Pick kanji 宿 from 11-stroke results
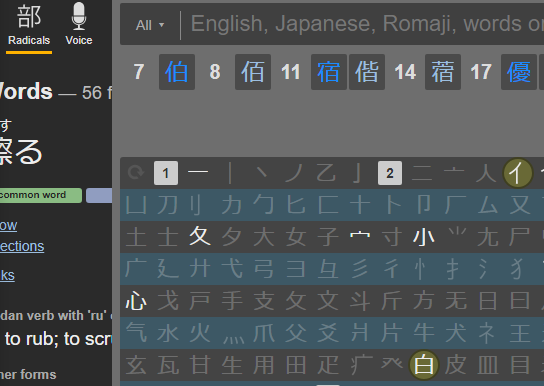544x386 pixels. click(329, 72)
